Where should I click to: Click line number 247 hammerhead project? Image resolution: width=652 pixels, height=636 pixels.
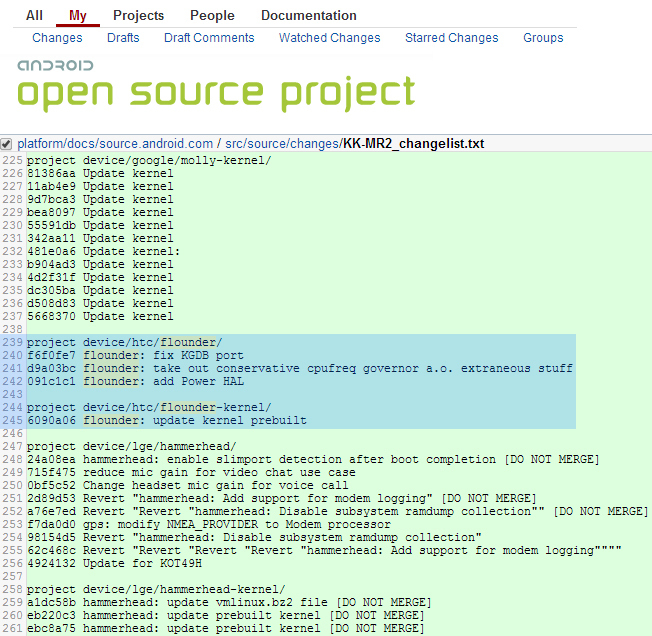(x=12, y=446)
